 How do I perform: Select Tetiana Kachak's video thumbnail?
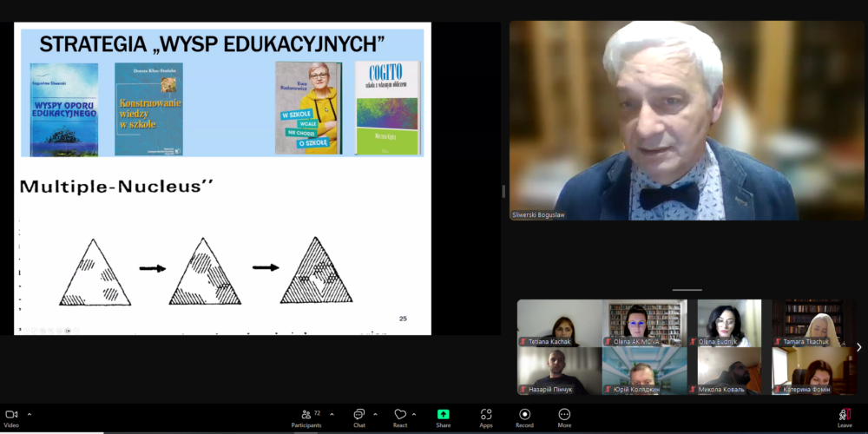(x=559, y=323)
